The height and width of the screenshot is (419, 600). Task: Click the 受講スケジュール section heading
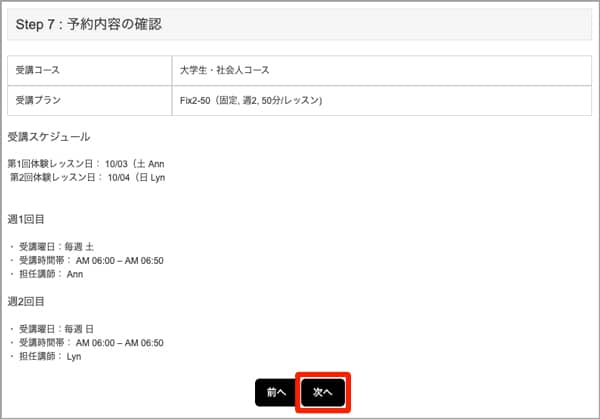(48, 137)
